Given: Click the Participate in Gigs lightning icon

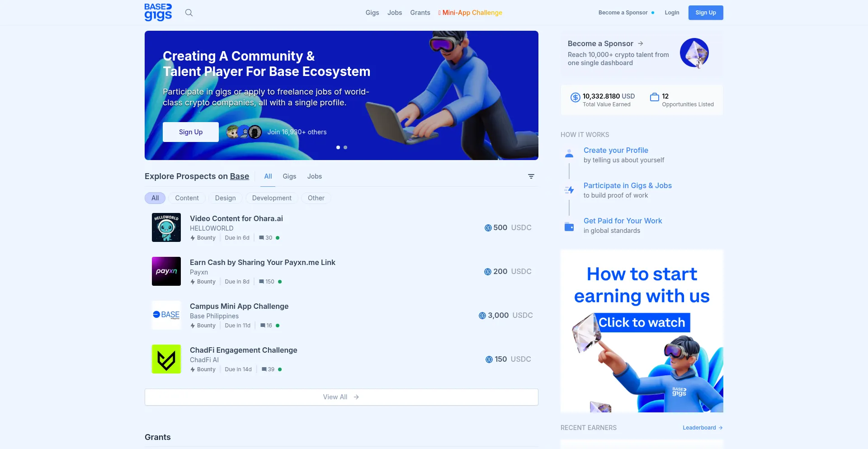Looking at the screenshot, I should click(x=569, y=190).
